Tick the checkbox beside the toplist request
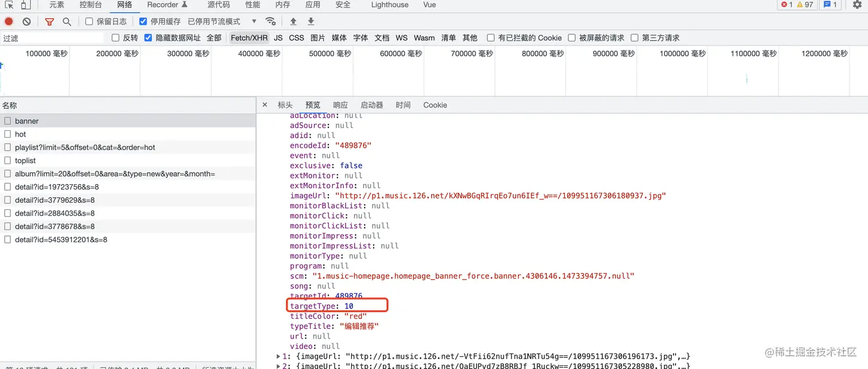Image resolution: width=868 pixels, height=369 pixels. [7, 160]
